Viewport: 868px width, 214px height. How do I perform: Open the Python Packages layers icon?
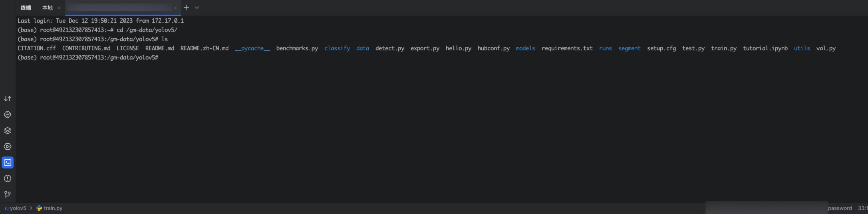tap(8, 131)
